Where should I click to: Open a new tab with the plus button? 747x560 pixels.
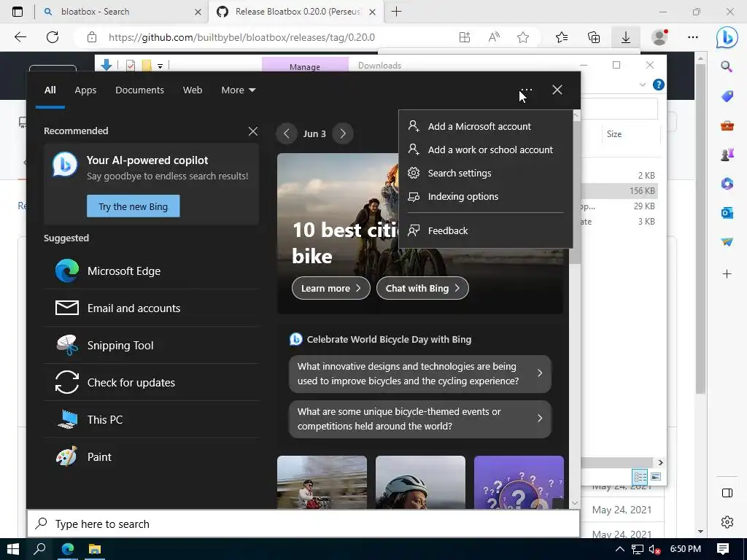[396, 12]
